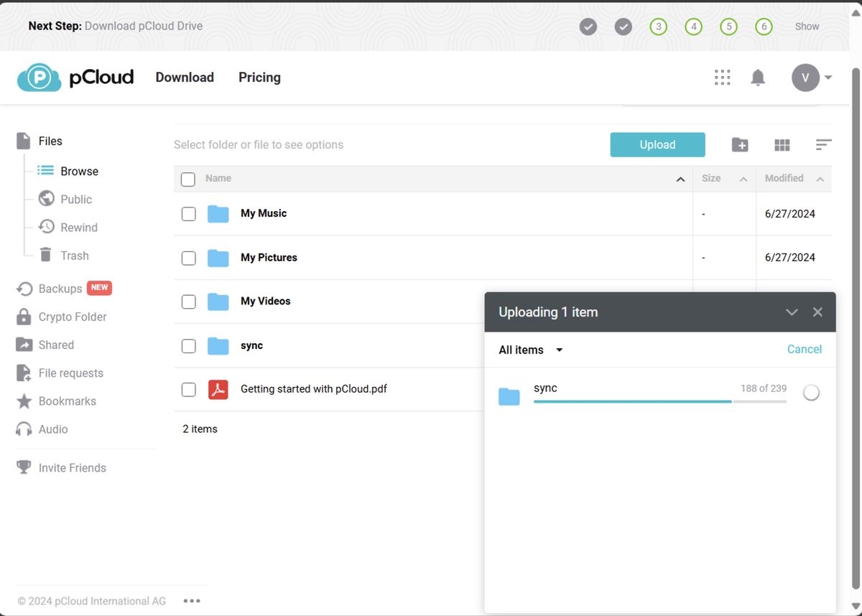Open the Audio section in the sidebar

51,429
